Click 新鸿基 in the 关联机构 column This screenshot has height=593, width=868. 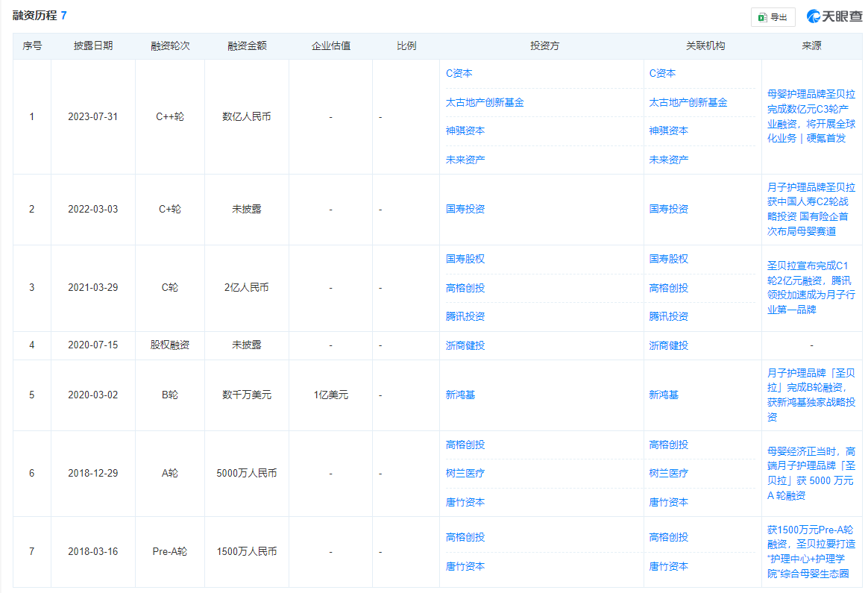pyautogui.click(x=663, y=395)
